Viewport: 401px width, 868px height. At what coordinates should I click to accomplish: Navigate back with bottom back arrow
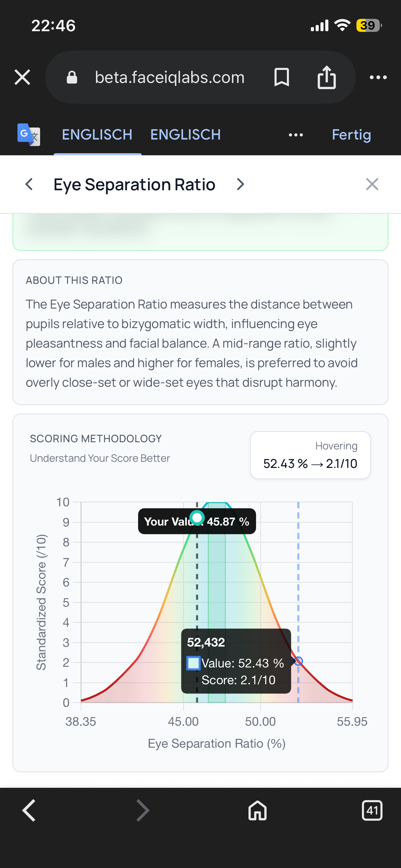click(x=29, y=810)
